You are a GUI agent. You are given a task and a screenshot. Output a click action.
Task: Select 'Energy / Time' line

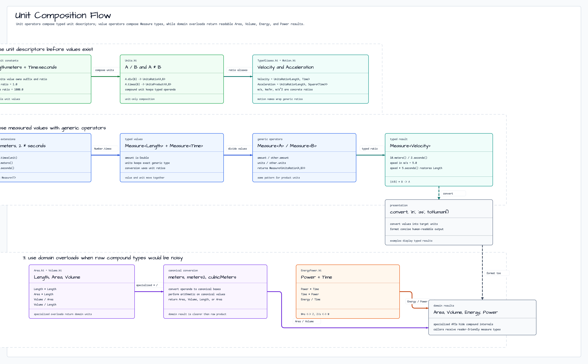[x=311, y=299]
